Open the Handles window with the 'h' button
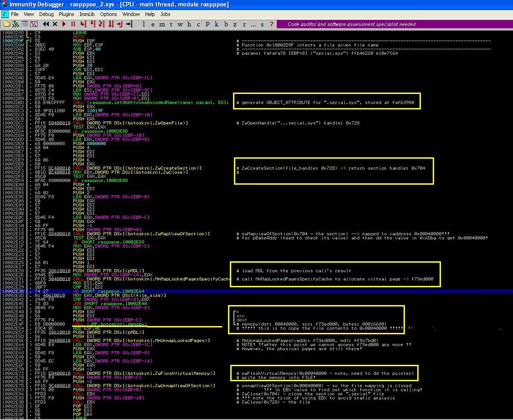This screenshot has width=513, height=420. click(x=189, y=25)
